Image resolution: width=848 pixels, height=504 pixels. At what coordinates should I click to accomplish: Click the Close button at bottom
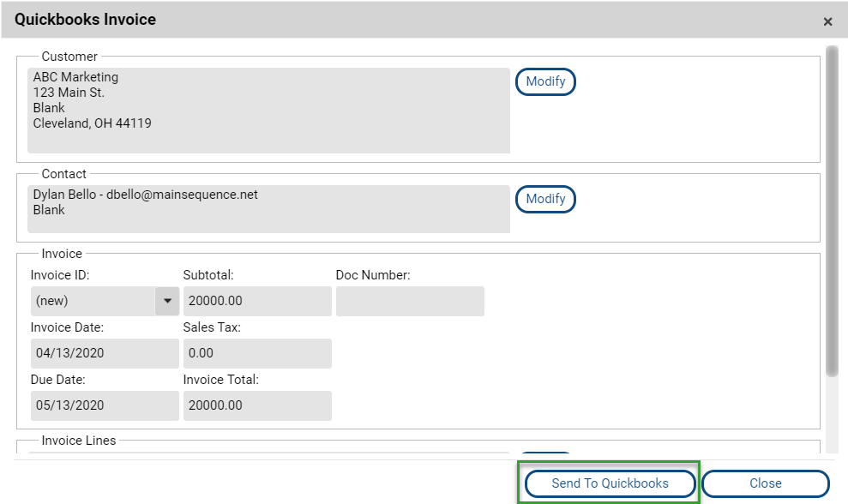[765, 483]
